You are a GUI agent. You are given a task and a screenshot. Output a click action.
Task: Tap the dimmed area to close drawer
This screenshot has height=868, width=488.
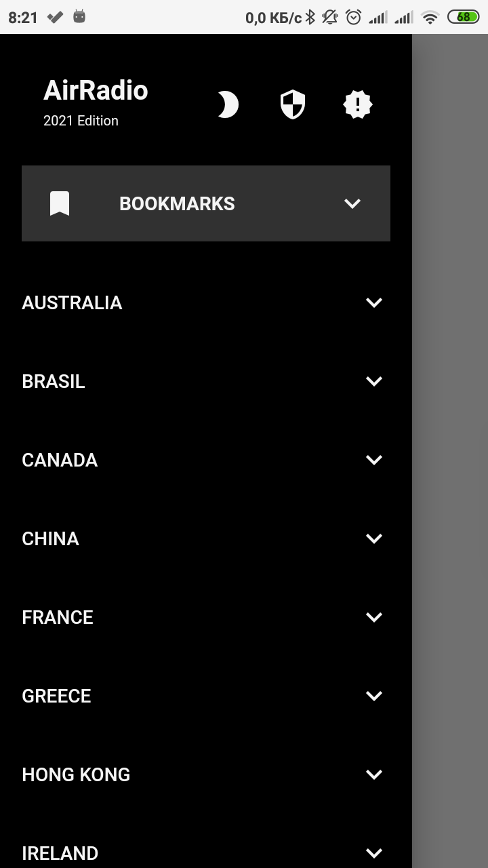[x=450, y=448]
